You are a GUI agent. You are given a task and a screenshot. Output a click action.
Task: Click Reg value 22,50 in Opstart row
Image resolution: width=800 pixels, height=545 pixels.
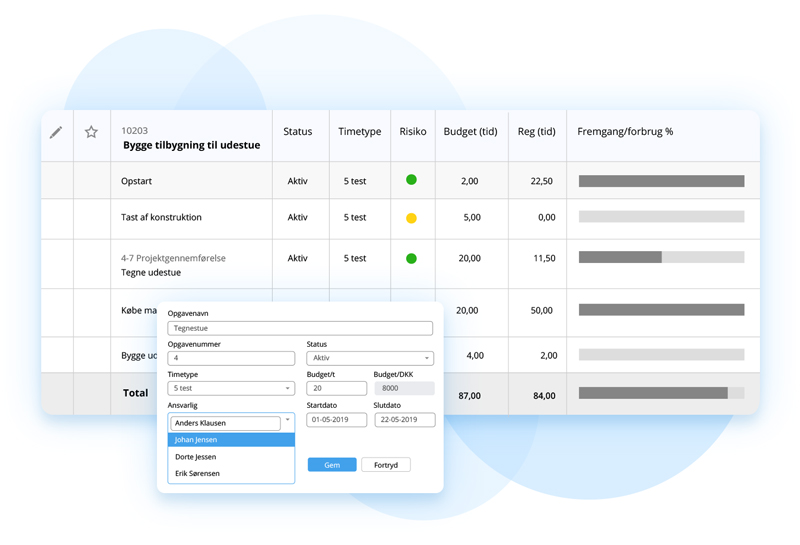point(541,181)
